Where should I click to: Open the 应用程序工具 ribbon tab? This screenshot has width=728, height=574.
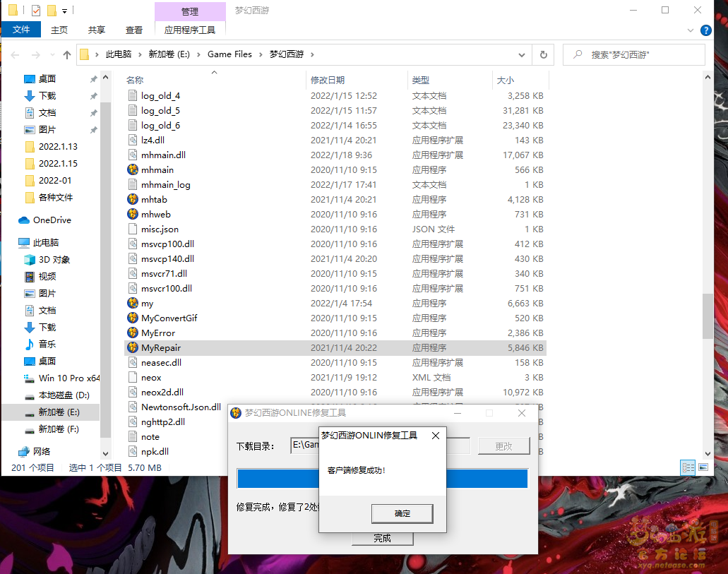point(190,30)
